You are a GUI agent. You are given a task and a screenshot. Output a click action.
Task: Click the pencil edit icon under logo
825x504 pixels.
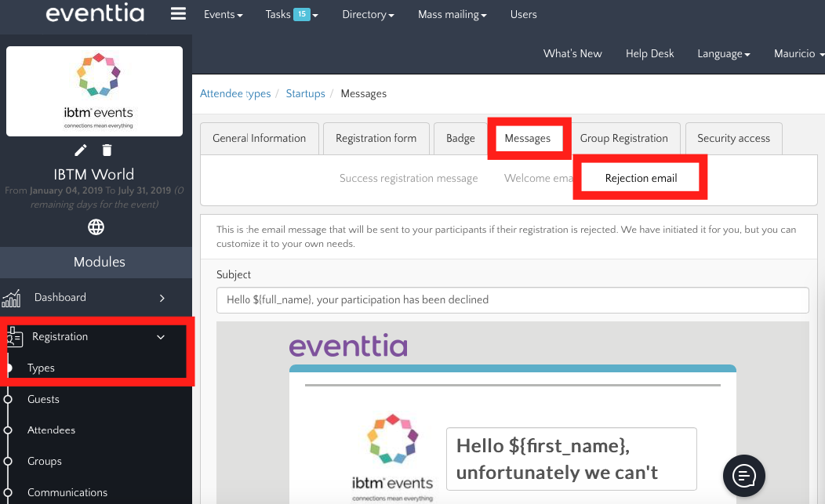point(81,150)
